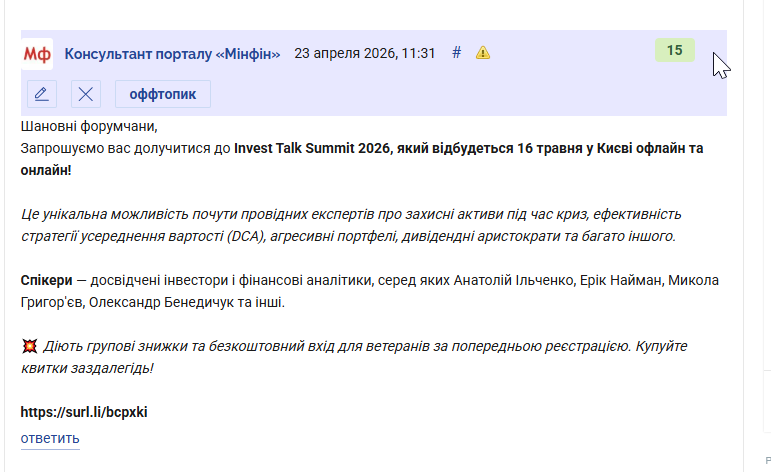The image size is (771, 472).
Task: Click the Шановні форумчани greeting line
Action: [x=89, y=127]
